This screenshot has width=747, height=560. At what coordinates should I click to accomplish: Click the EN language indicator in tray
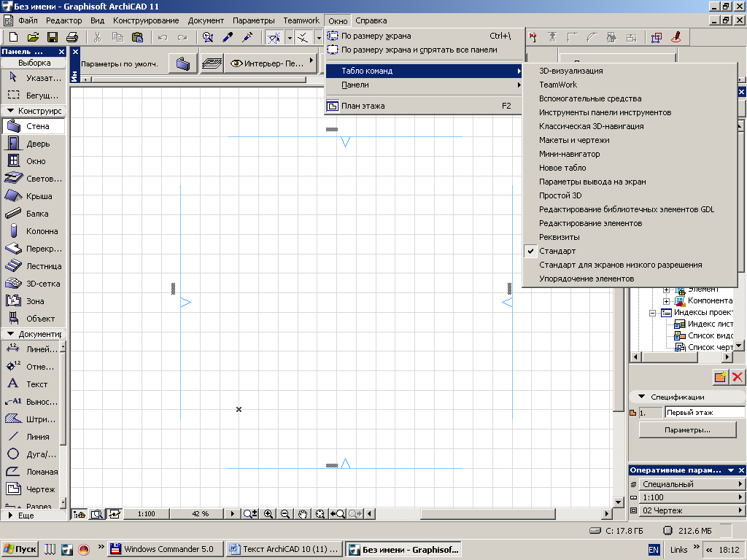[654, 550]
